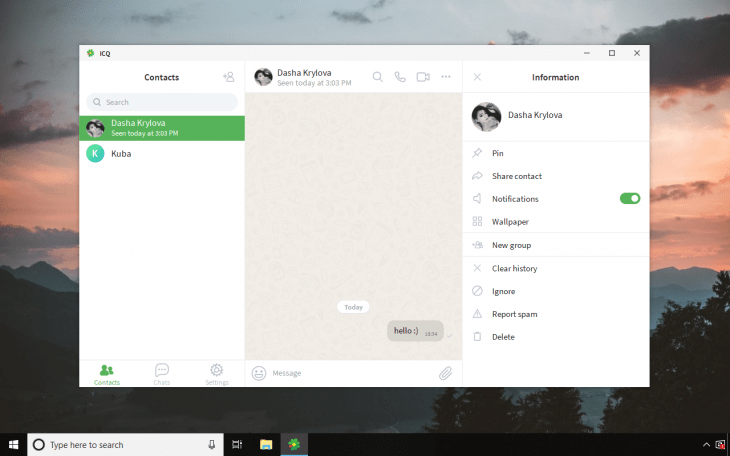Show hidden system tray icons
The width and height of the screenshot is (730, 456).
pyautogui.click(x=706, y=445)
